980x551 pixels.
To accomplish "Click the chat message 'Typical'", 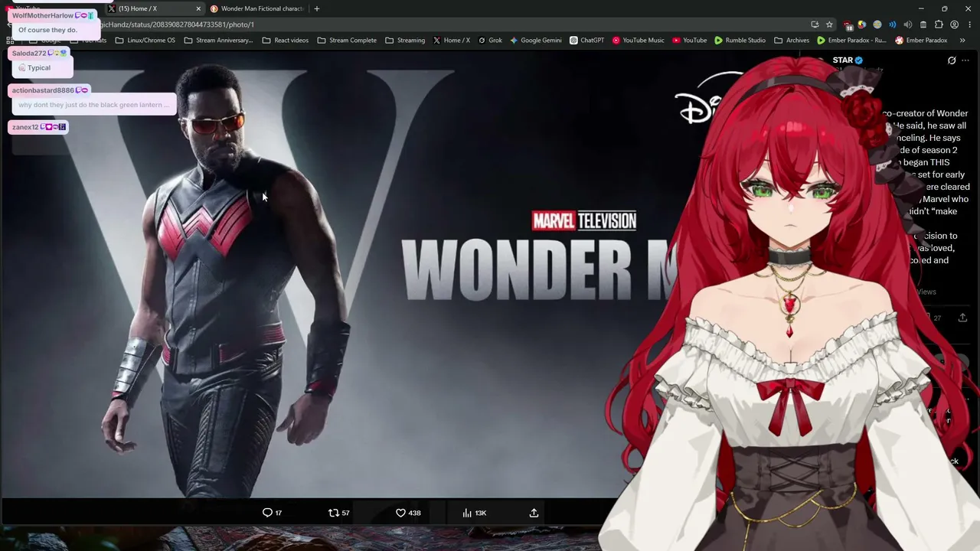I will [39, 68].
